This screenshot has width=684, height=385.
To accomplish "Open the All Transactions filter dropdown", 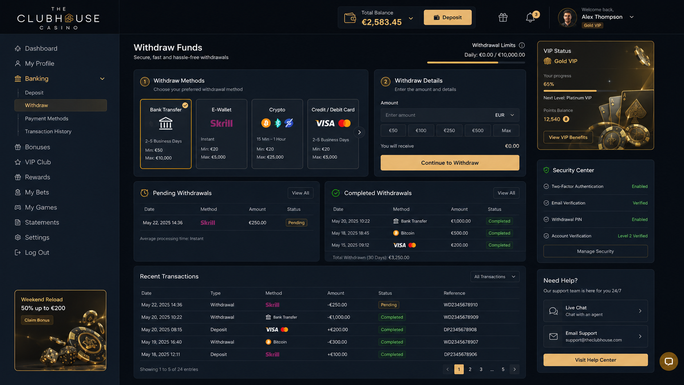I will (x=495, y=277).
